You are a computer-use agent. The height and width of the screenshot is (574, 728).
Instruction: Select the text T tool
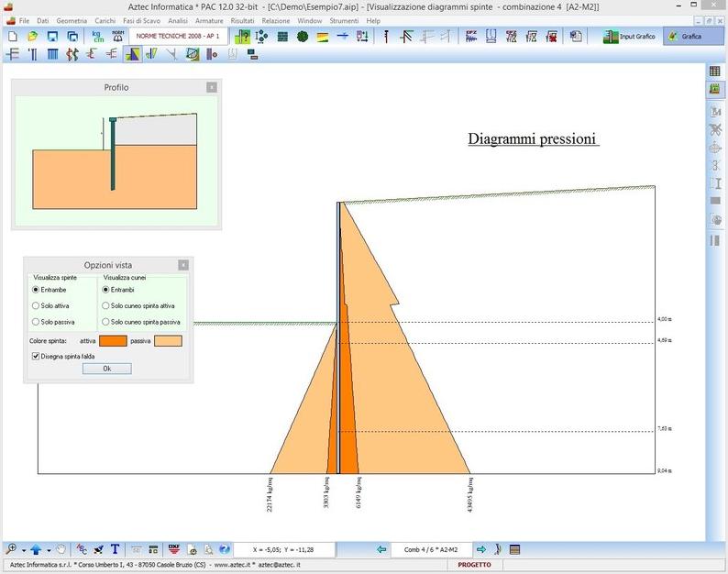116,549
